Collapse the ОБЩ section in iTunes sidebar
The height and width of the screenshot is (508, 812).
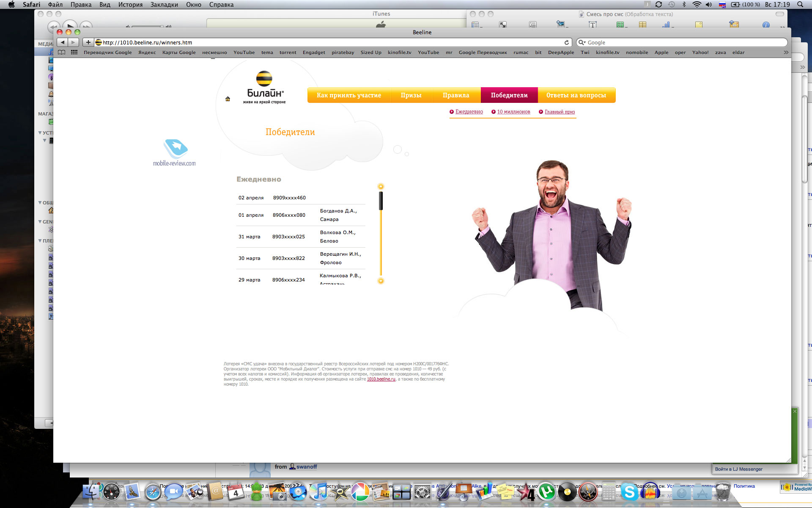pyautogui.click(x=40, y=203)
